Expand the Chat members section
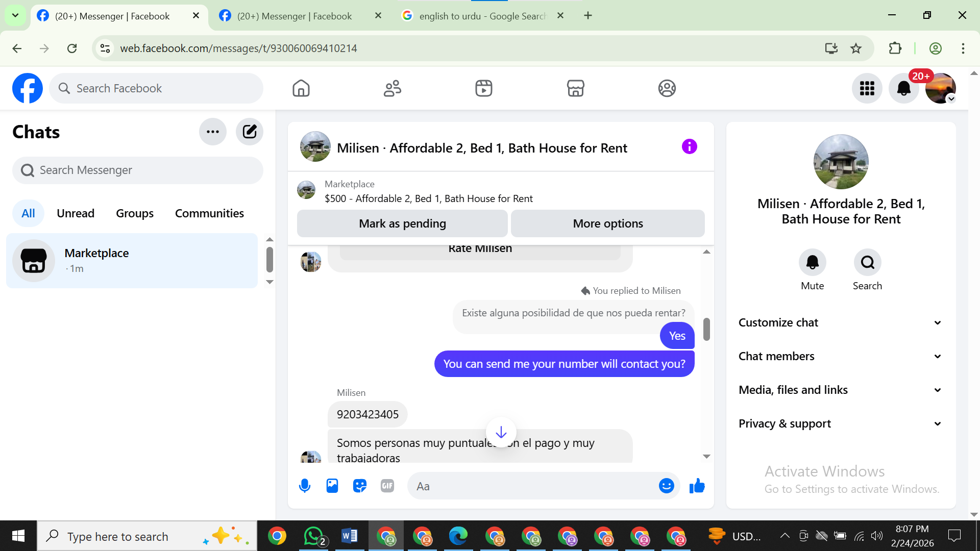The image size is (980, 551). tap(841, 356)
